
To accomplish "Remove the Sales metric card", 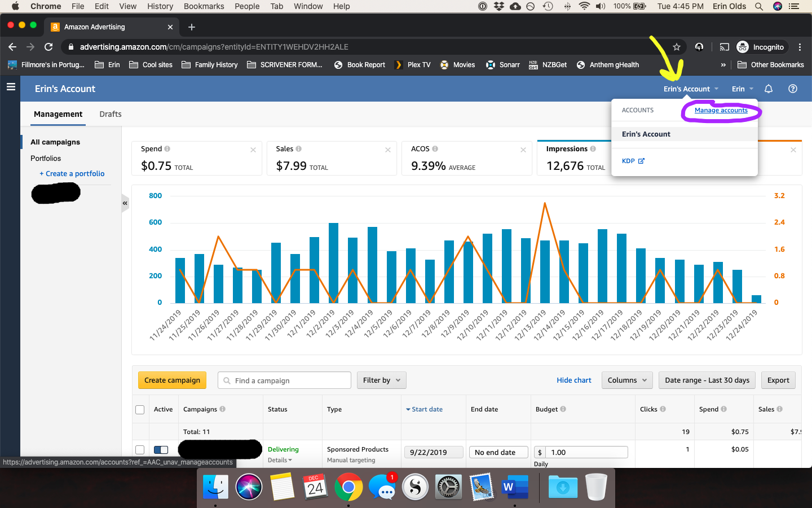I will tap(388, 150).
